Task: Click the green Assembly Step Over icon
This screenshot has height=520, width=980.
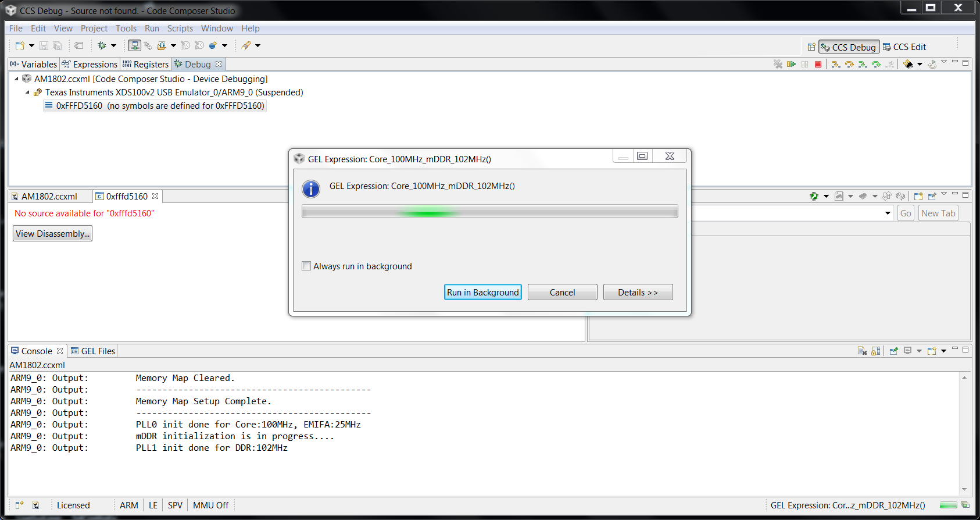Action: (x=876, y=64)
